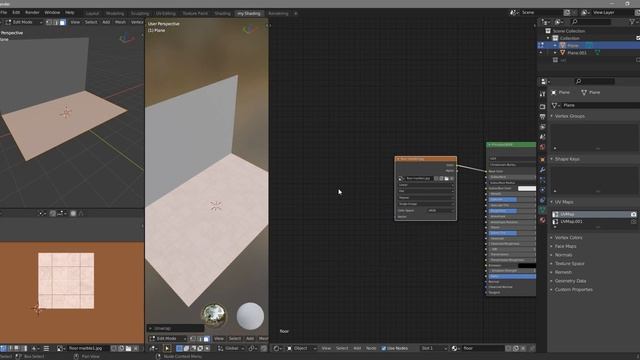Screen dimensions: 640x360
Task: Open the Window menu
Action: pos(52,13)
